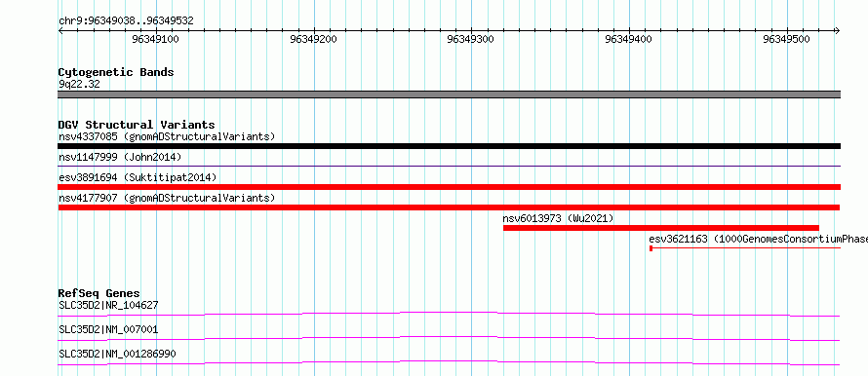Open the Cytogenetic Bands track heading
Screen dimensions: 868x376
tap(116, 72)
